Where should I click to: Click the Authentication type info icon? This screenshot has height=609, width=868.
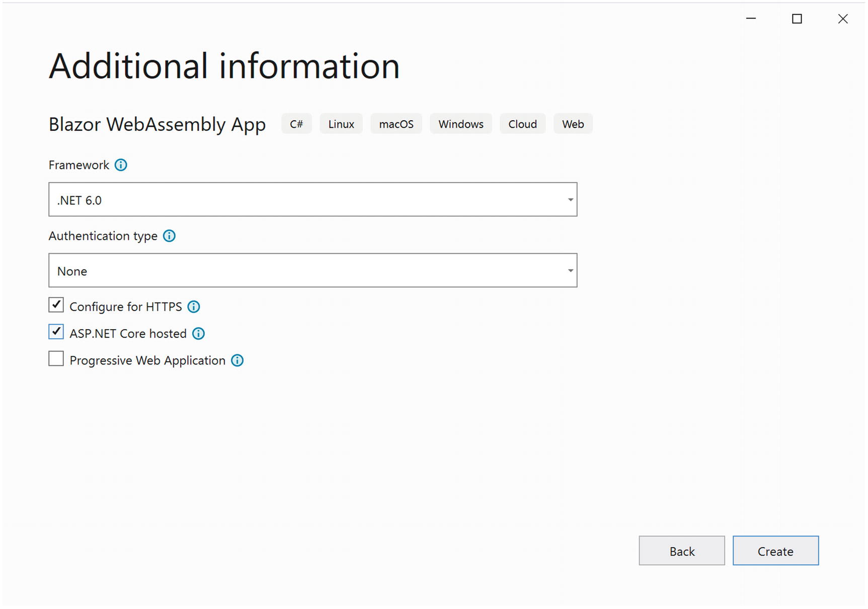[x=169, y=236]
